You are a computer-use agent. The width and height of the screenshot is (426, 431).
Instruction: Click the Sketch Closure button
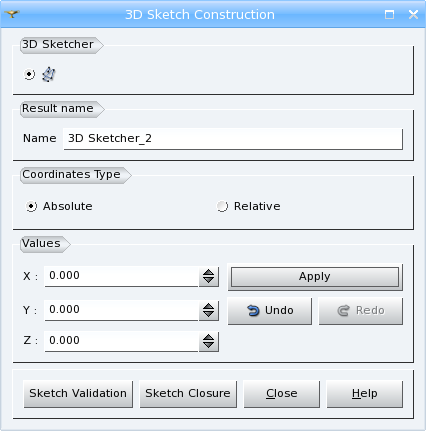(x=188, y=394)
